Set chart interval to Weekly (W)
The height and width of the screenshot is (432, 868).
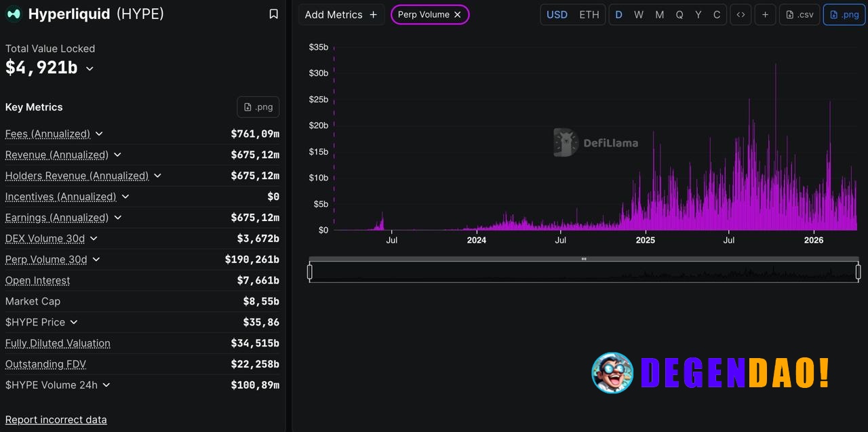(639, 15)
